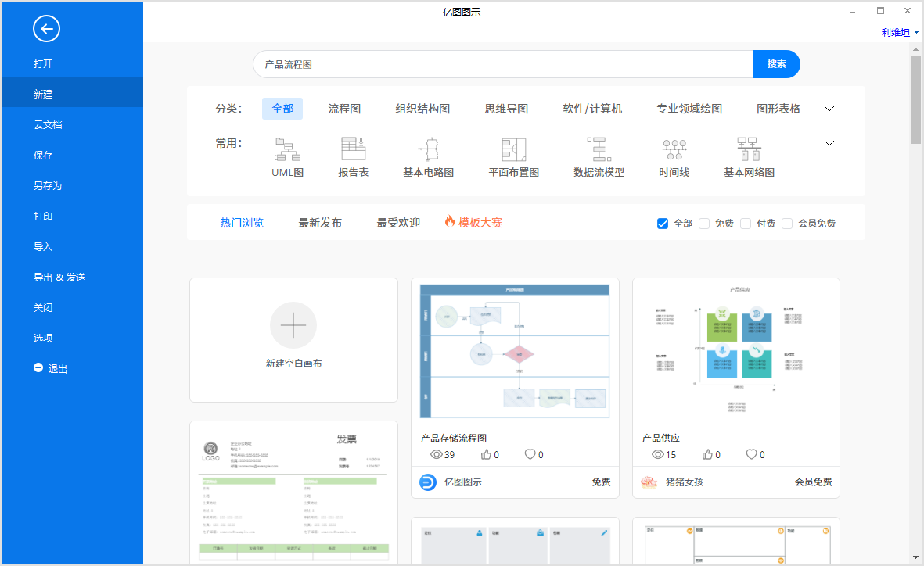Select the 组织结构图 category
Screen dimensions: 924x566
click(422, 109)
